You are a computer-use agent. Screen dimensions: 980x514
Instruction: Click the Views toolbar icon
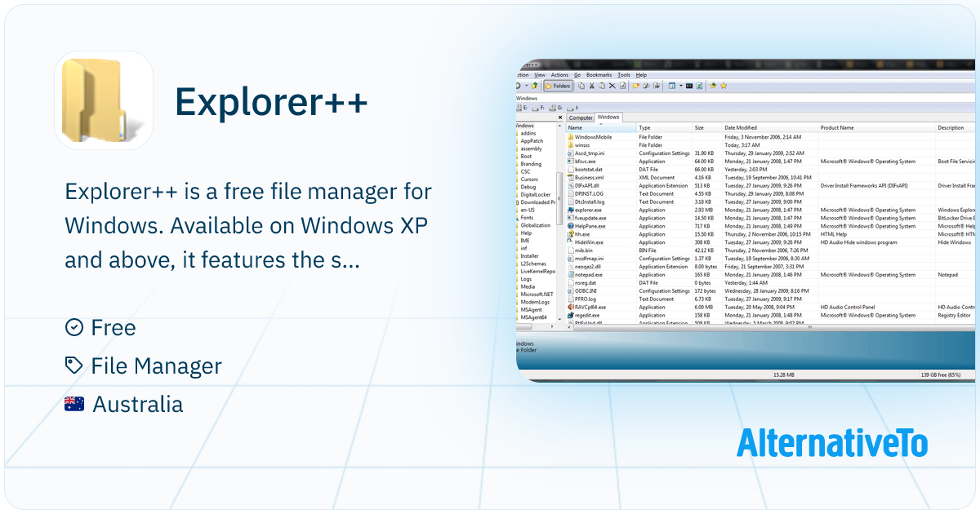pyautogui.click(x=672, y=86)
